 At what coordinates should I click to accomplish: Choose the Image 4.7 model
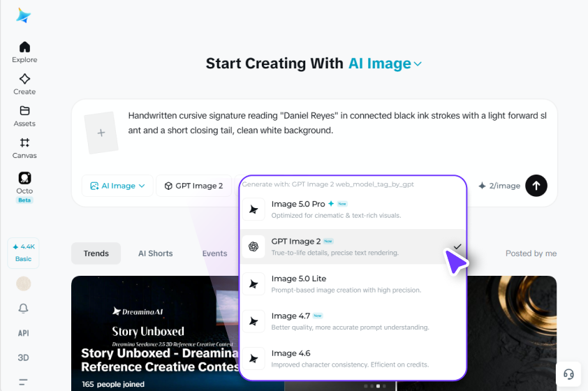[353, 321]
